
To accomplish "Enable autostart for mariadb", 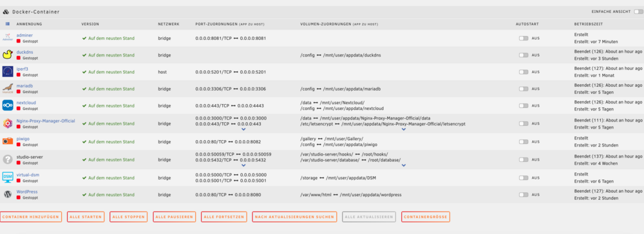I will coord(523,89).
